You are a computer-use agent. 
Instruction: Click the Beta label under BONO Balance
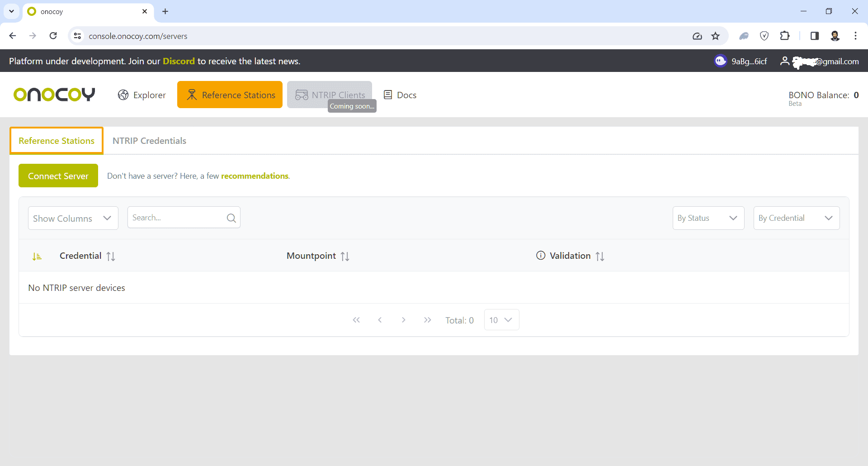click(795, 104)
